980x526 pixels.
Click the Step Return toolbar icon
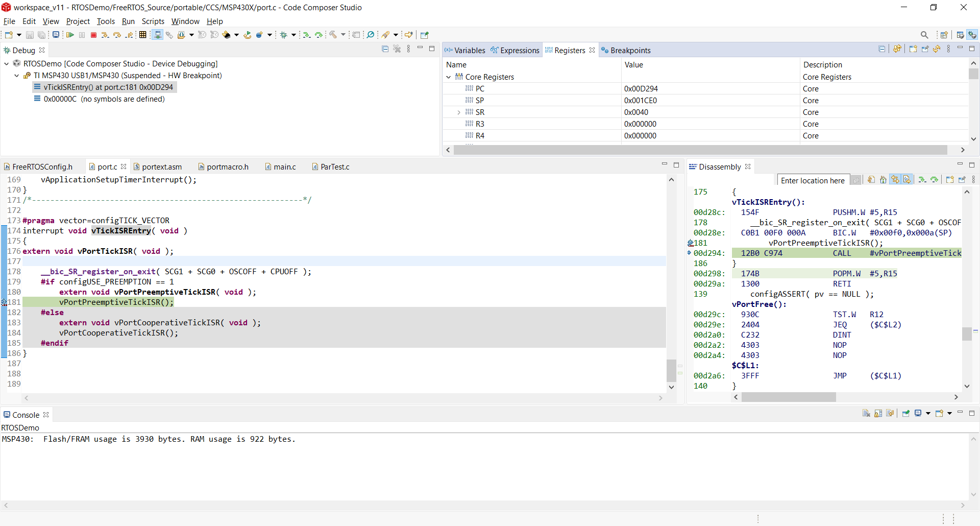tap(129, 35)
